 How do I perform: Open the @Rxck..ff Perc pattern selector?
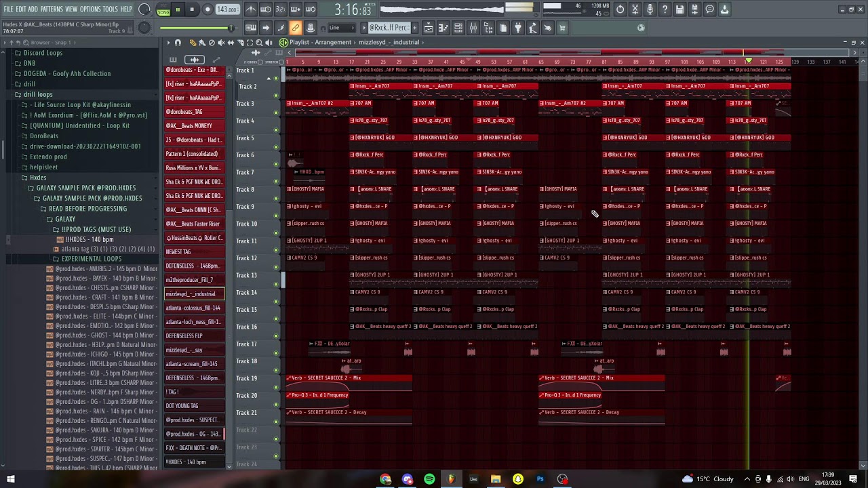[x=389, y=28]
